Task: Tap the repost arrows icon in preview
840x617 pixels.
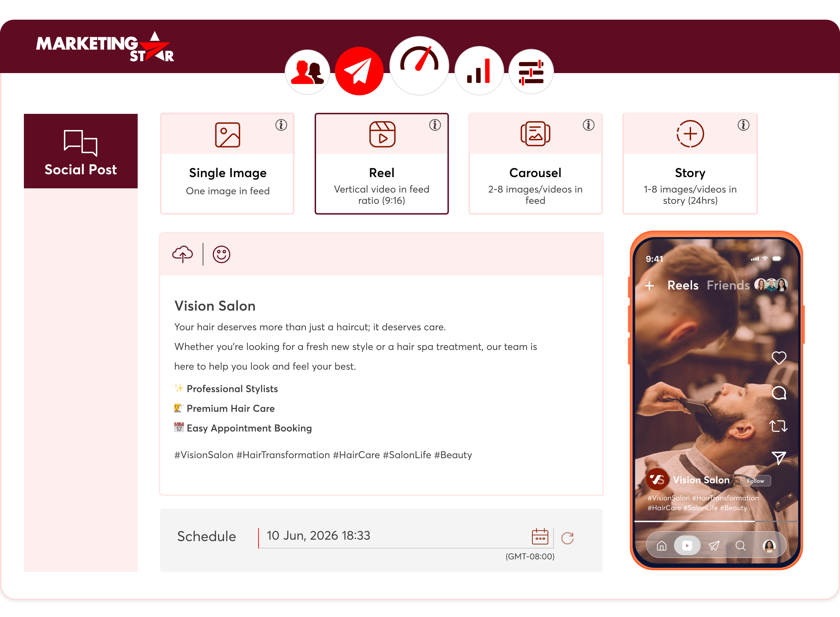Action: click(x=779, y=426)
